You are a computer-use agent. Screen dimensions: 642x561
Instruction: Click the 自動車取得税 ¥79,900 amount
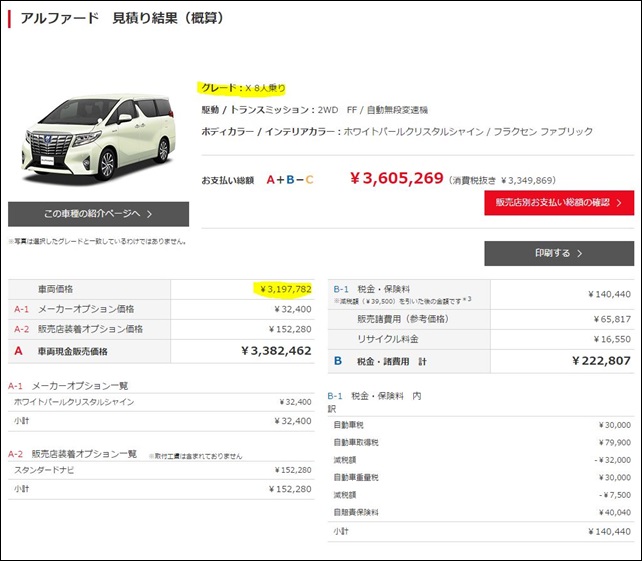pyautogui.click(x=615, y=443)
